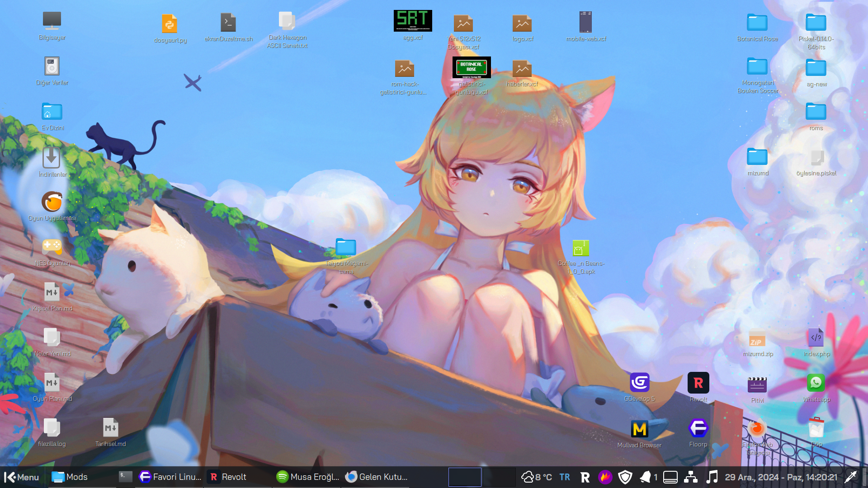The image size is (868, 488).
Task: Switch to Favori Linu... Floorp window
Action: 170,477
